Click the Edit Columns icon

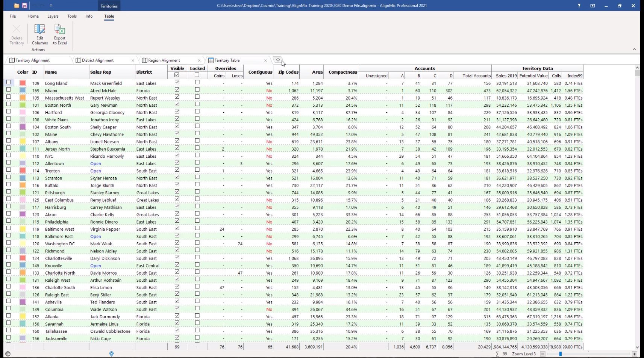tap(39, 29)
